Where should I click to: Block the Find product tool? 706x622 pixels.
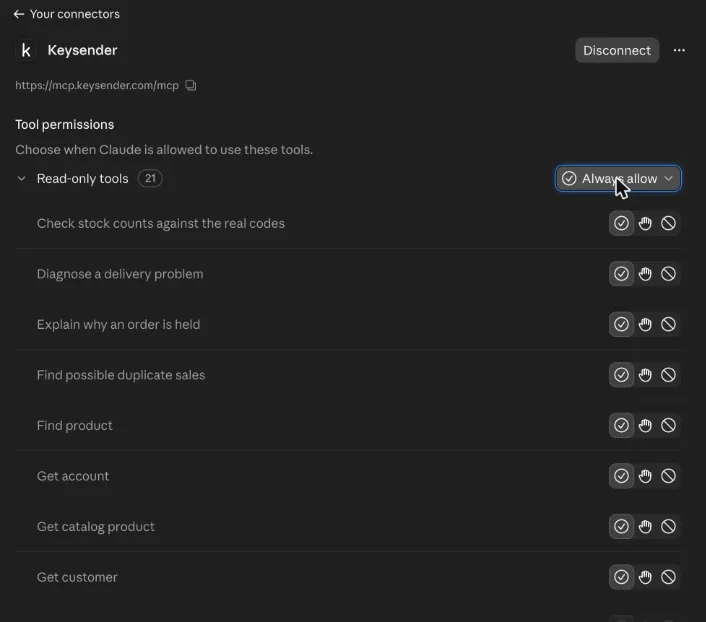tap(668, 425)
